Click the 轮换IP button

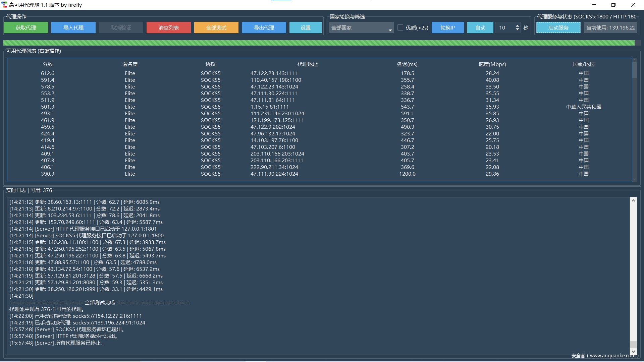point(447,28)
